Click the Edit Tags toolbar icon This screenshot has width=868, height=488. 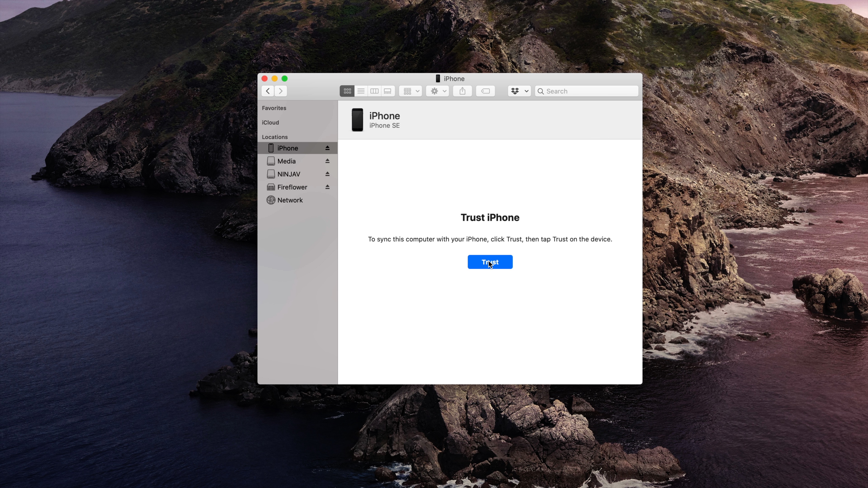485,91
